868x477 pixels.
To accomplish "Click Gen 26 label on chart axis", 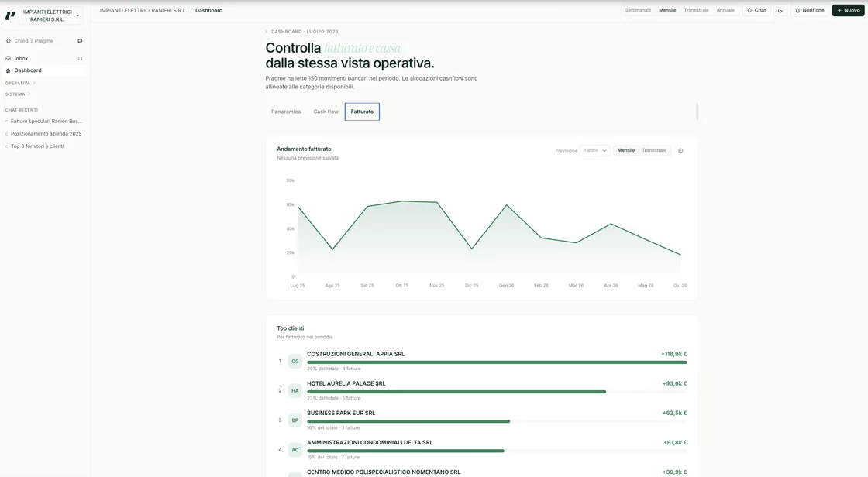I will [506, 286].
